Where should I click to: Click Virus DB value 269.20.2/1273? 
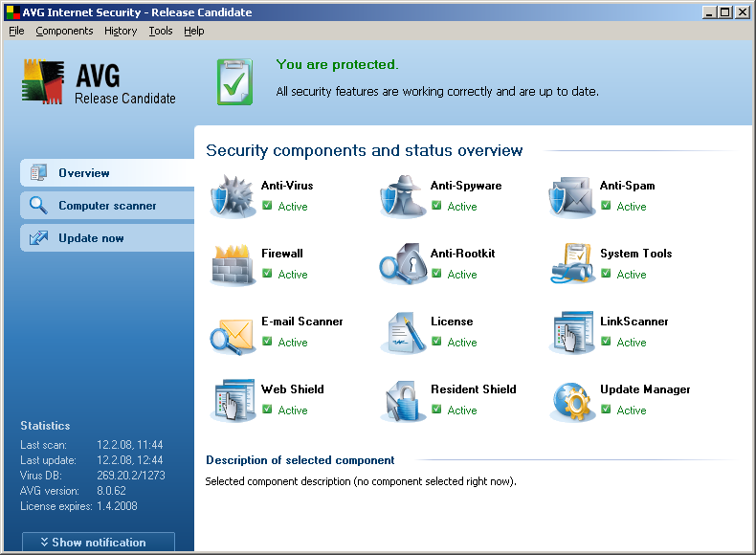click(x=131, y=476)
